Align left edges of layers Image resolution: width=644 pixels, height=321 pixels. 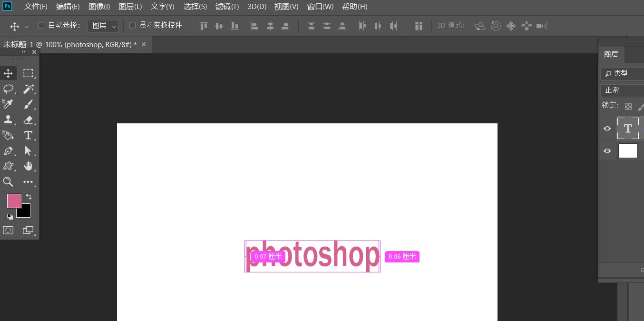(x=254, y=26)
